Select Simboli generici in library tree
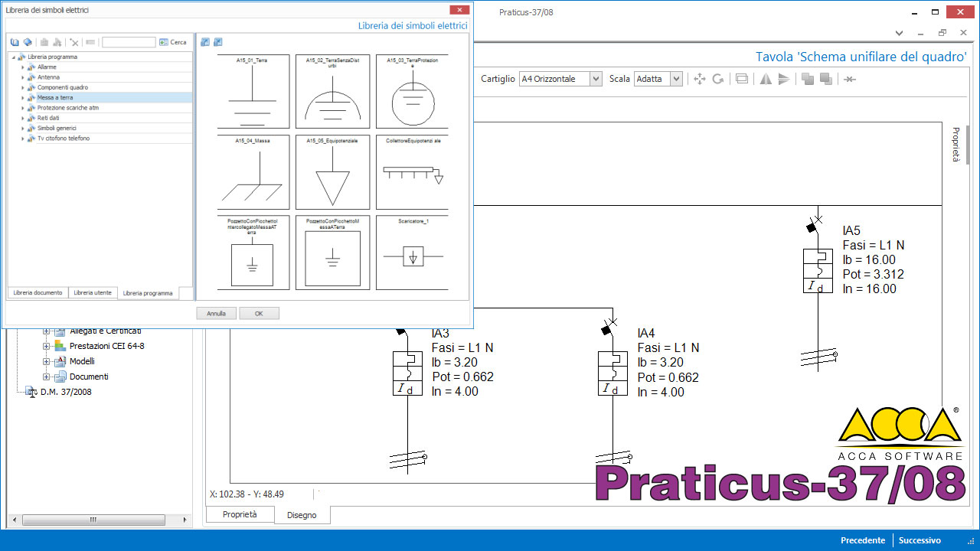The height and width of the screenshot is (551, 980). (x=57, y=128)
